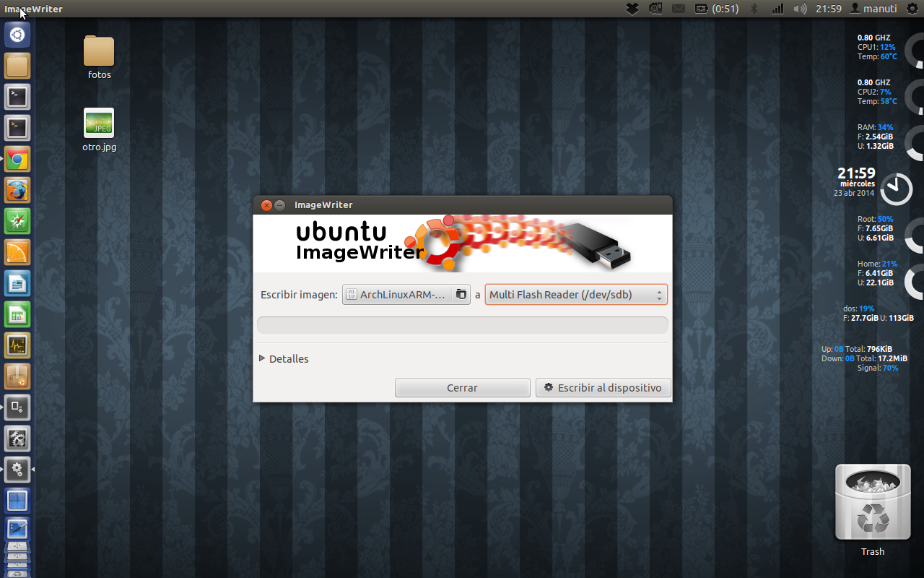Click the 'Signal: 70%' conky reading
This screenshot has width=924, height=578.
tap(878, 368)
